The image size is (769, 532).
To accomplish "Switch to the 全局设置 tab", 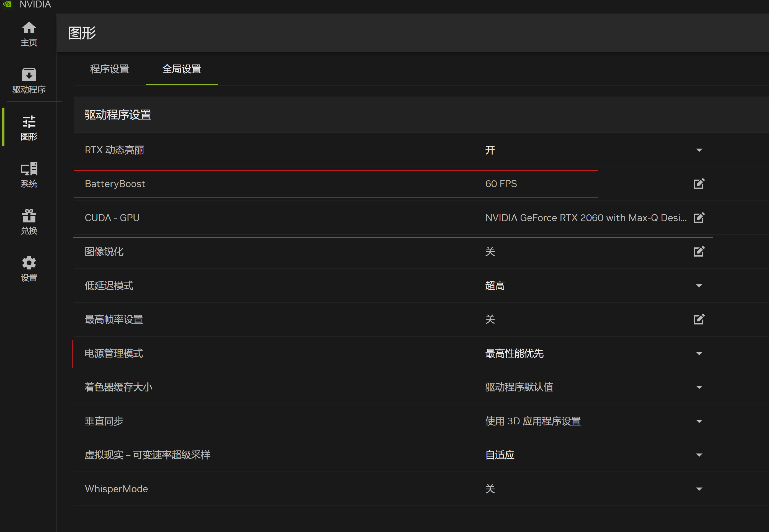I will pyautogui.click(x=182, y=69).
